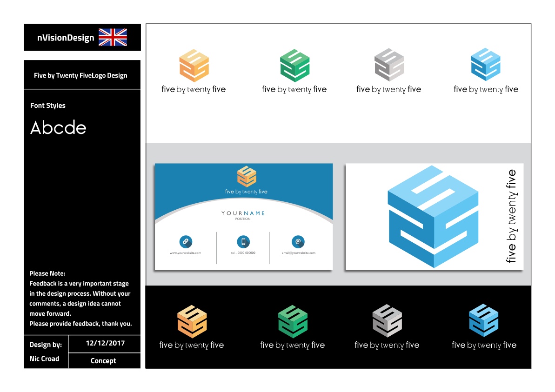The width and height of the screenshot is (555, 392).
Task: Click the 'Please provide feedback, thank you.' line
Action: [x=80, y=324]
